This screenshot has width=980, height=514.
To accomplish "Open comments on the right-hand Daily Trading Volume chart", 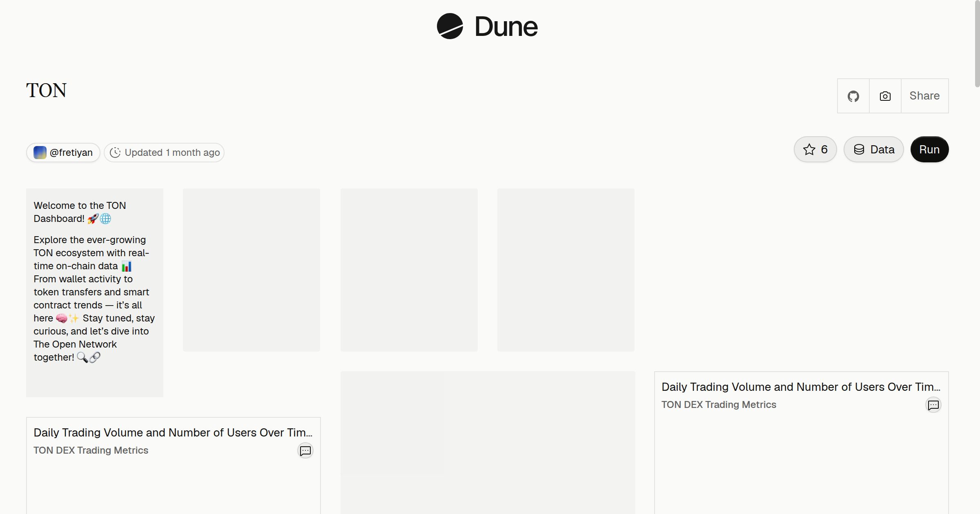I will (933, 405).
